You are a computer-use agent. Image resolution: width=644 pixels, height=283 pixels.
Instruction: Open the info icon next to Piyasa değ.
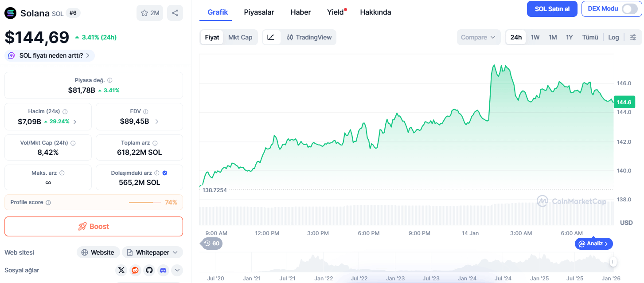point(110,80)
